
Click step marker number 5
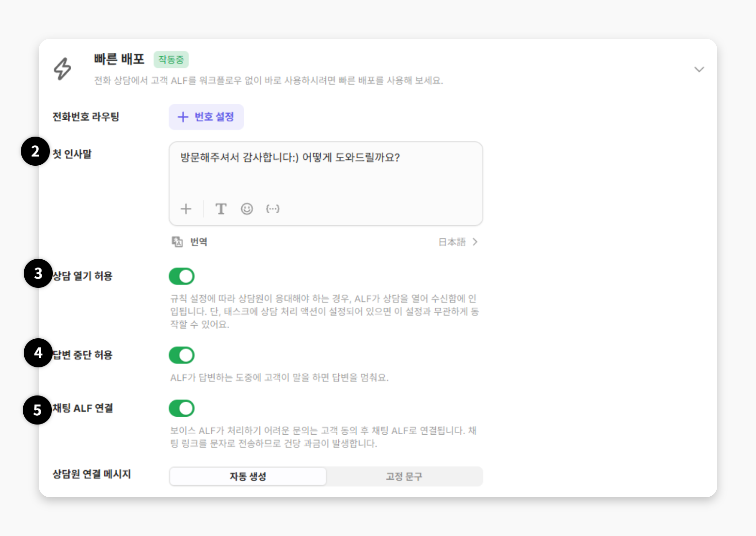click(x=37, y=410)
